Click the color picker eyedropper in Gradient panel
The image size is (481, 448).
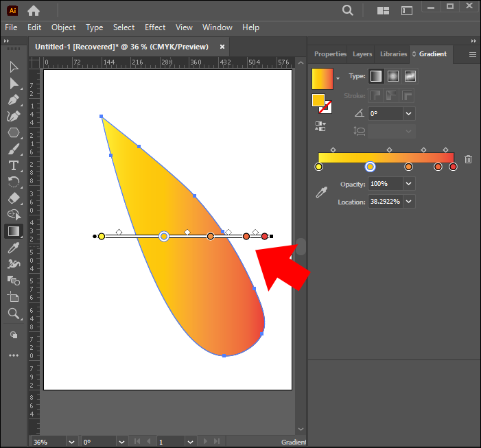pyautogui.click(x=320, y=193)
